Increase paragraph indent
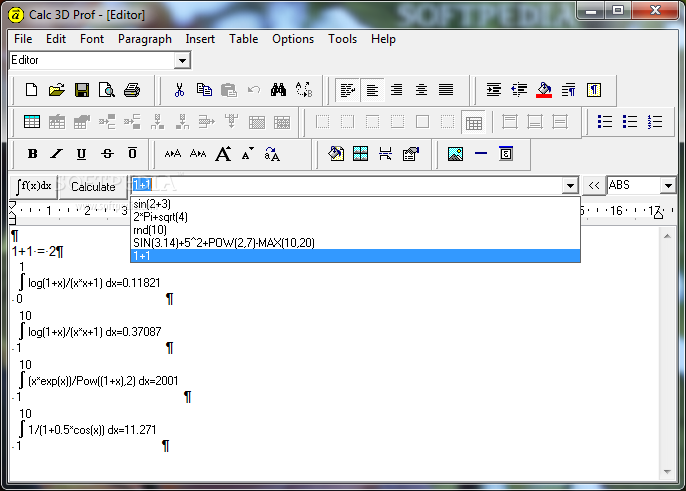This screenshot has width=686, height=491. (494, 90)
